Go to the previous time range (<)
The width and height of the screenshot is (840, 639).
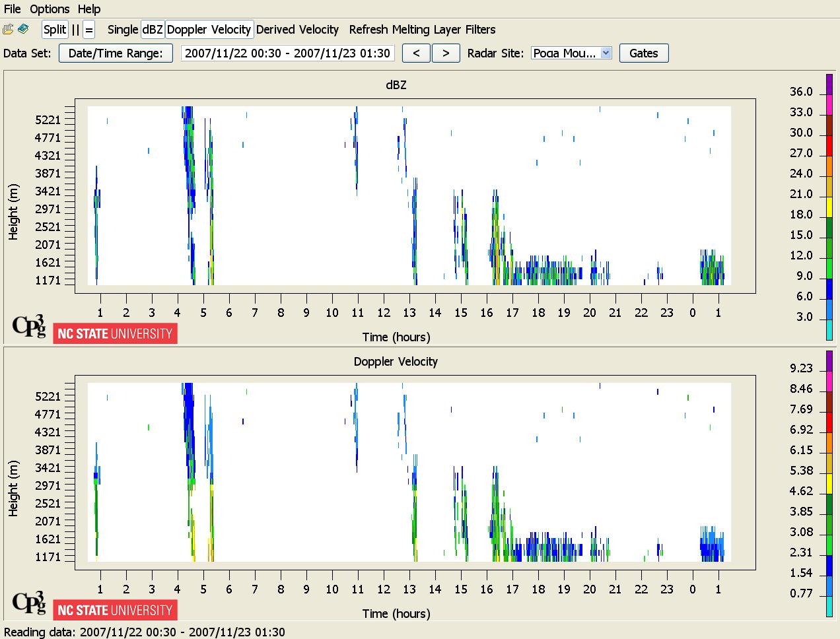(417, 53)
